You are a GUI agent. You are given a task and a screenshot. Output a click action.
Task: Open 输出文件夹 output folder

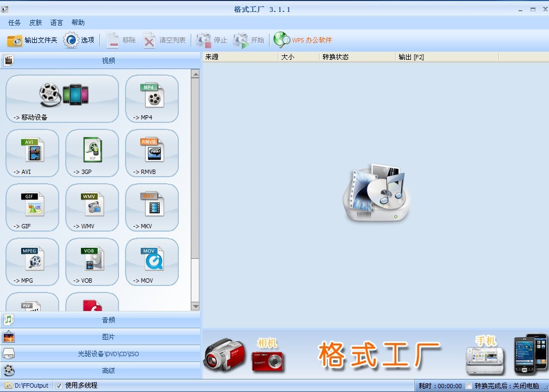(32, 40)
